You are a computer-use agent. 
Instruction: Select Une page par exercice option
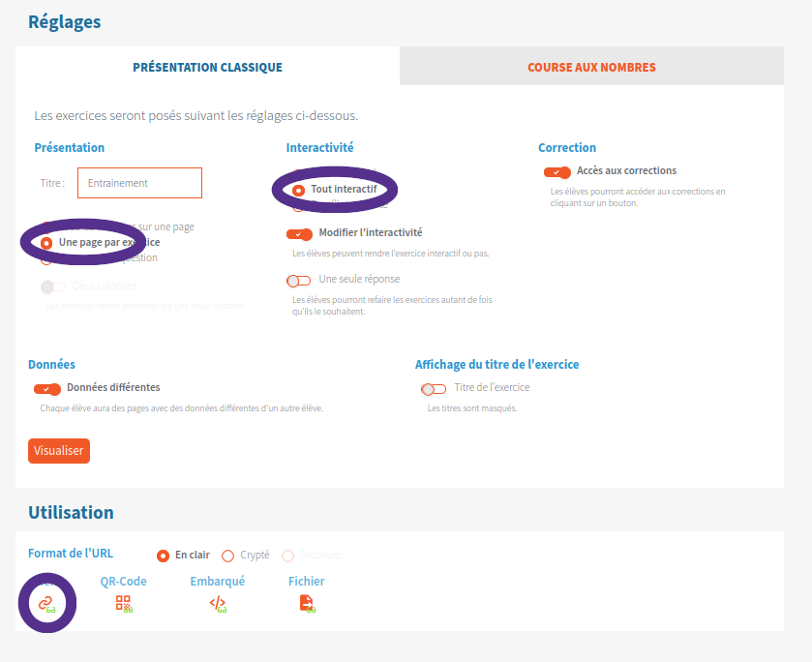pyautogui.click(x=46, y=242)
